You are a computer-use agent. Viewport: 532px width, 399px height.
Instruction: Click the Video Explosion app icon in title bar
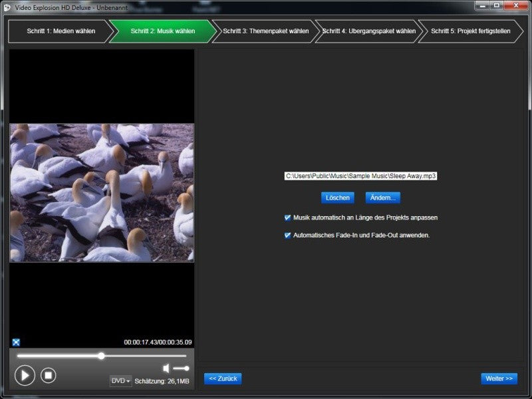(x=7, y=7)
